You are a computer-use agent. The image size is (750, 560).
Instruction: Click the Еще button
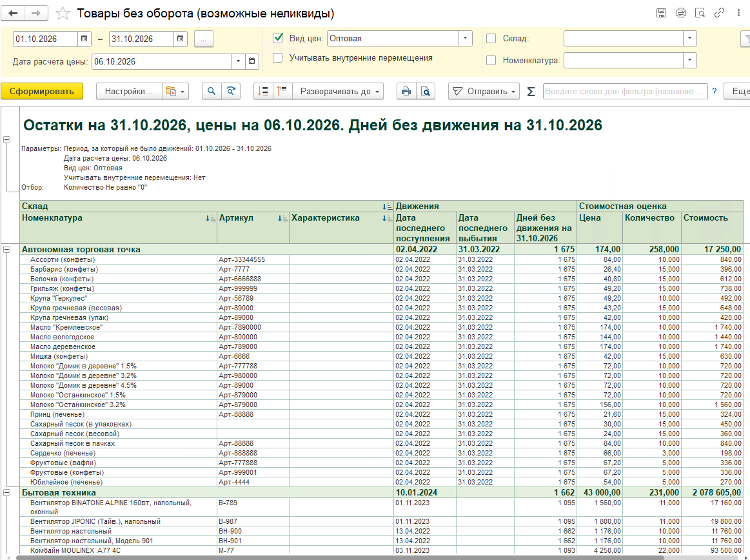coord(737,91)
